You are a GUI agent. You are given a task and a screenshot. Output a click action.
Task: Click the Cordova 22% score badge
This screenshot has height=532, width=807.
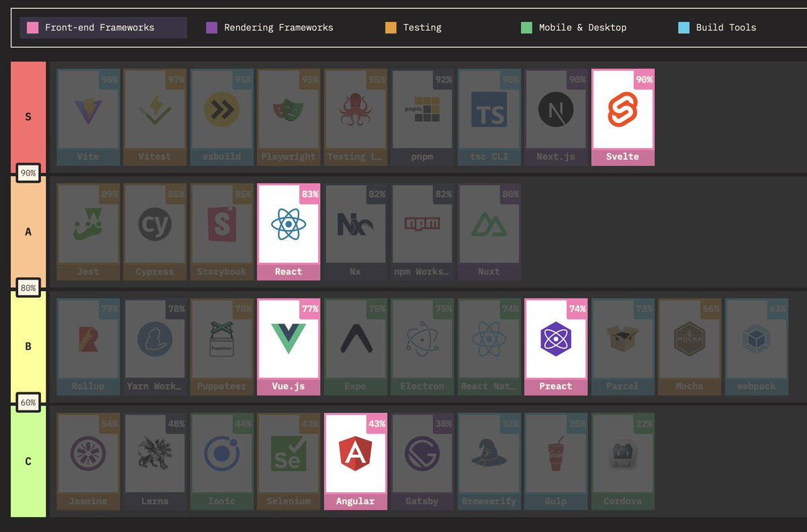(644, 424)
